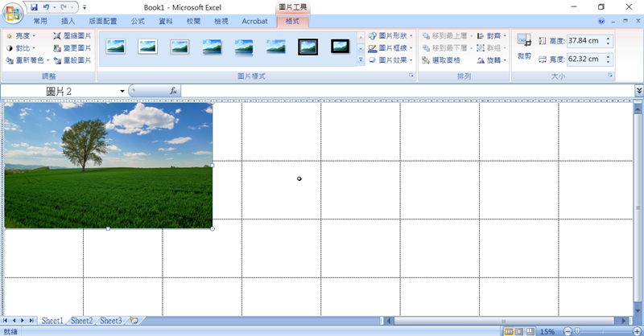Click the insert new worksheet tab icon
The image size is (644, 336).
pos(134,321)
